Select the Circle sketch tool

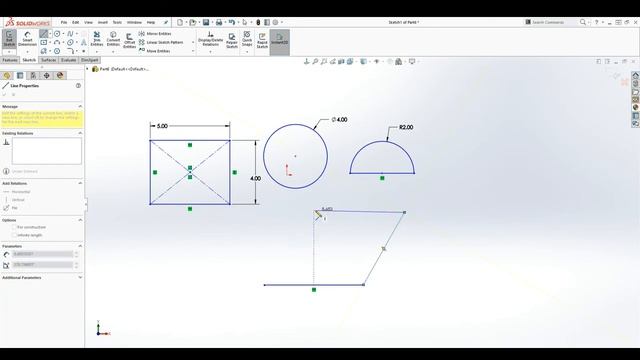(x=57, y=33)
